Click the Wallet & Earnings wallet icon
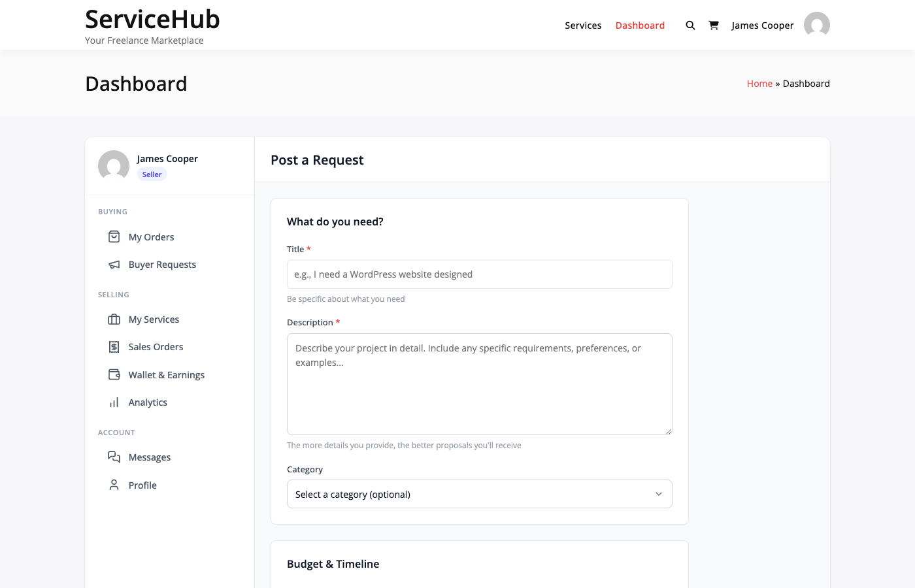This screenshot has width=915, height=588. (x=114, y=374)
